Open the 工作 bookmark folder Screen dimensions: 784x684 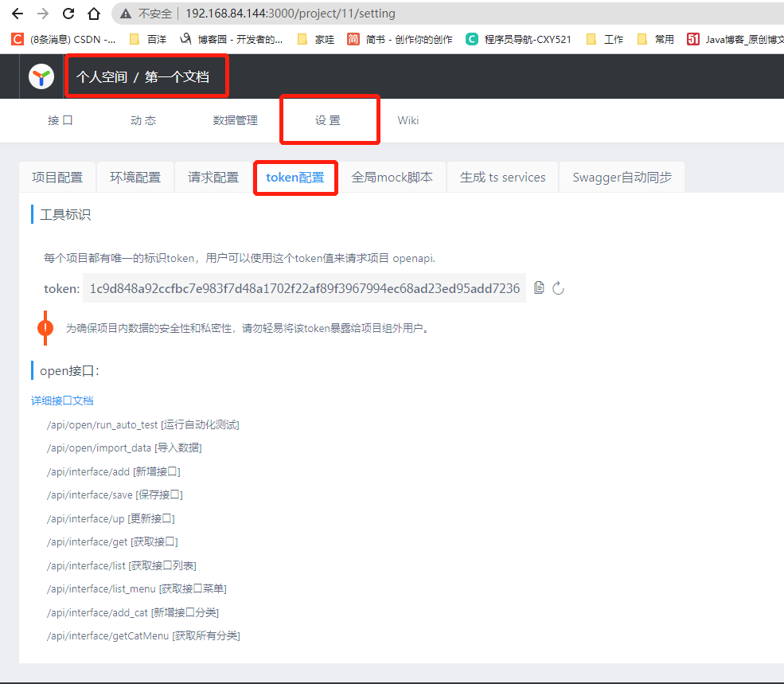pyautogui.click(x=604, y=39)
